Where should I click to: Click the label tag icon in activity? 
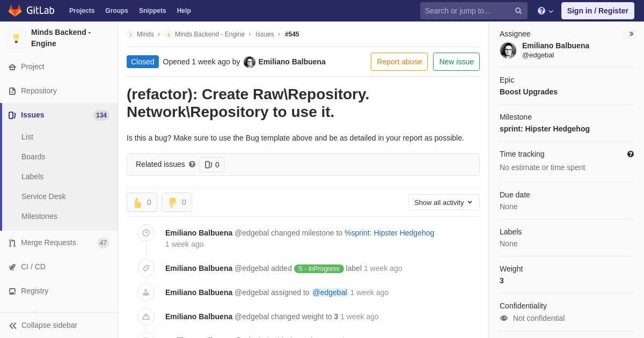146,268
